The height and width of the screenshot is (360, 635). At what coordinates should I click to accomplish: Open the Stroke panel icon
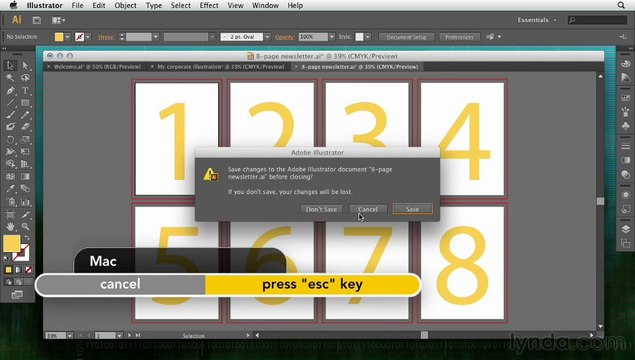pyautogui.click(x=625, y=146)
